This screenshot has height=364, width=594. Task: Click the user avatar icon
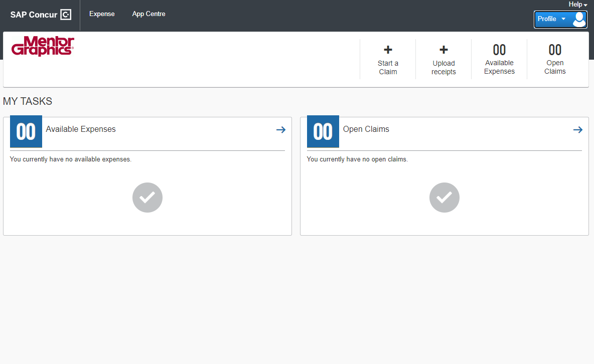click(579, 20)
